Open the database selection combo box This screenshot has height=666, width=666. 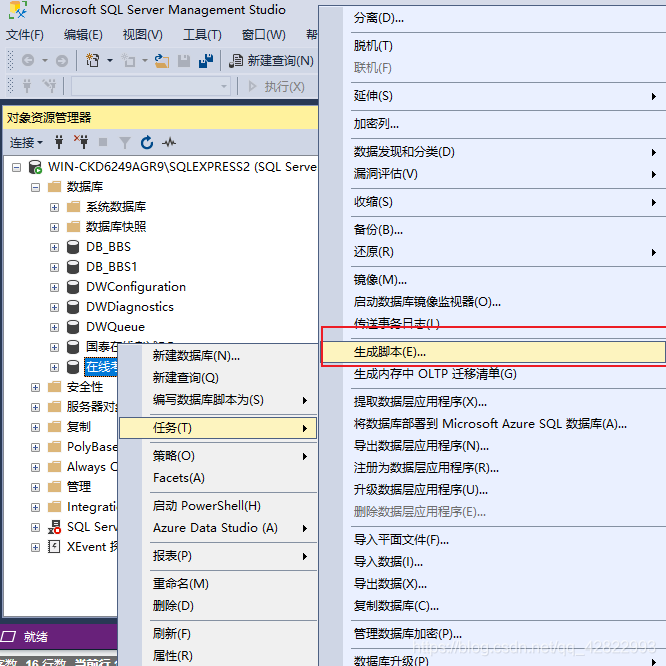[151, 86]
